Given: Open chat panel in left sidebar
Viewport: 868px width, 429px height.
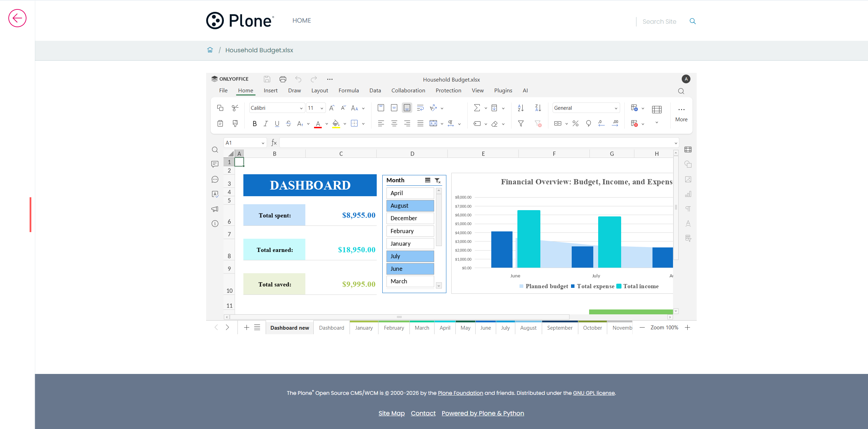Looking at the screenshot, I should pos(215,179).
